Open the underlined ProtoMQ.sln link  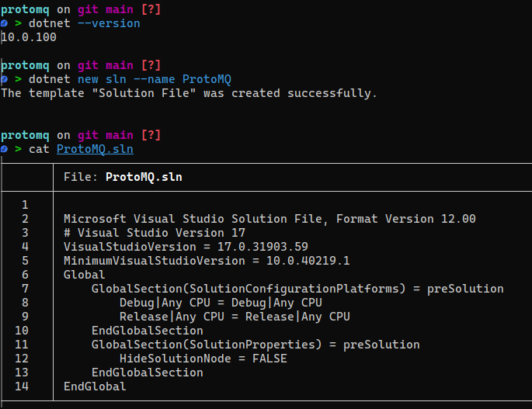click(x=95, y=149)
